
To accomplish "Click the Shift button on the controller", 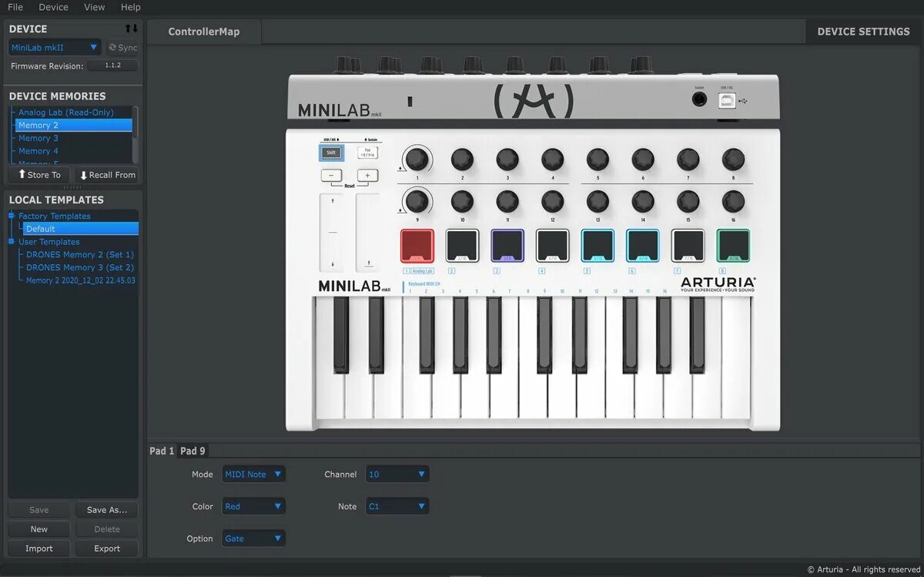I will (x=331, y=153).
